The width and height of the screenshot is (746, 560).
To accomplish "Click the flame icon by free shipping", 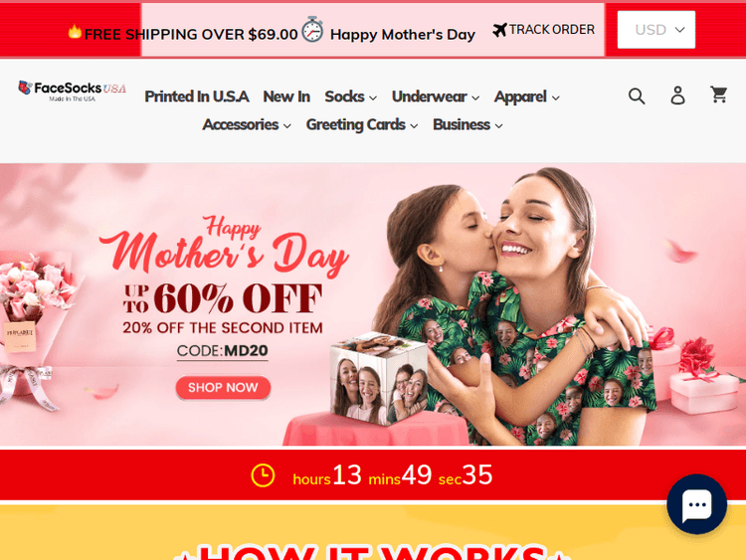I will (75, 32).
